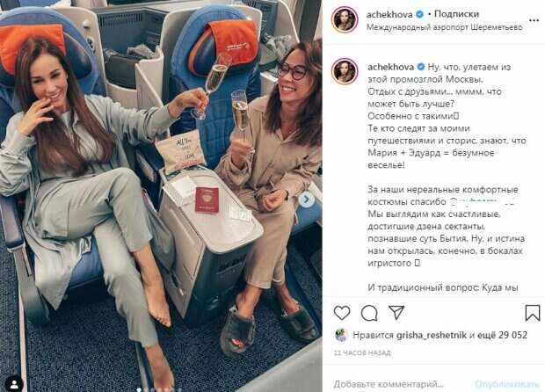This screenshot has height=392, width=545.
Task: Click into Добавьте комментарий field
Action: click(x=389, y=384)
